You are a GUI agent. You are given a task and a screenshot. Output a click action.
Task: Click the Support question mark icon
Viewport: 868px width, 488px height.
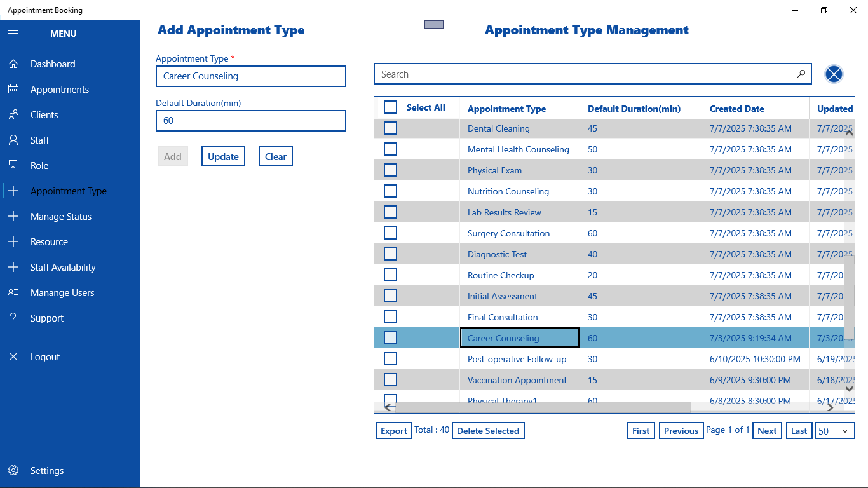tap(13, 318)
